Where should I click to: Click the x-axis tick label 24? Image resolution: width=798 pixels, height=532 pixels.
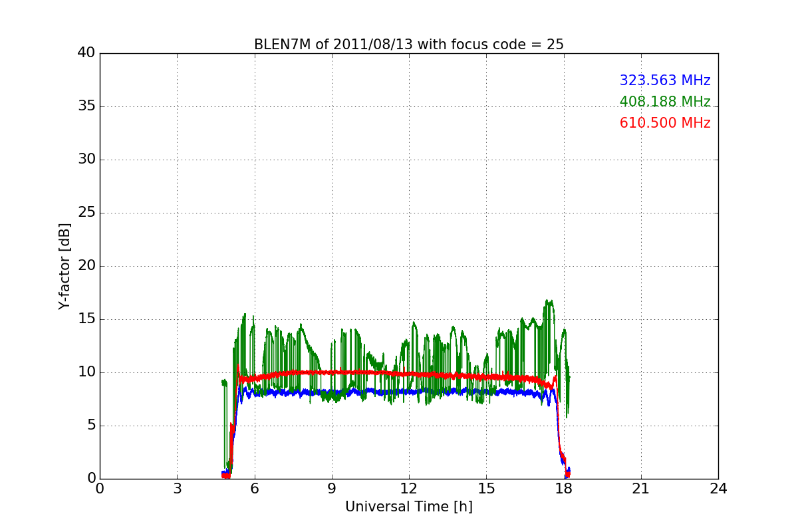(718, 489)
